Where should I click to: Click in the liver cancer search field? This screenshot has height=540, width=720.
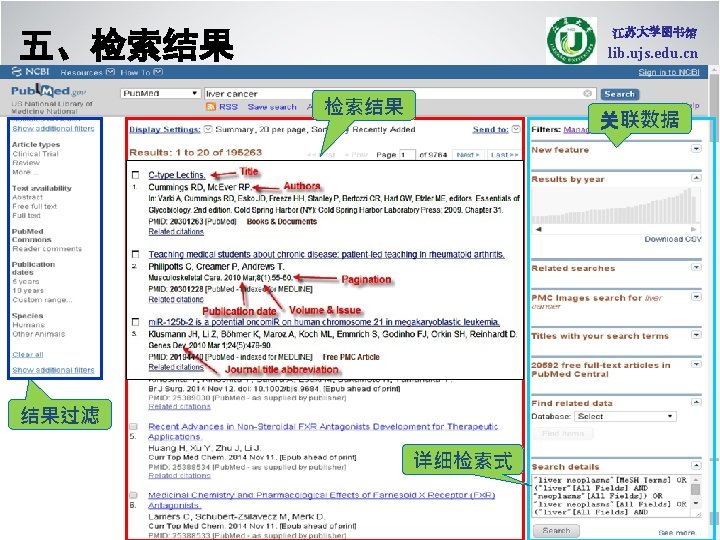399,94
